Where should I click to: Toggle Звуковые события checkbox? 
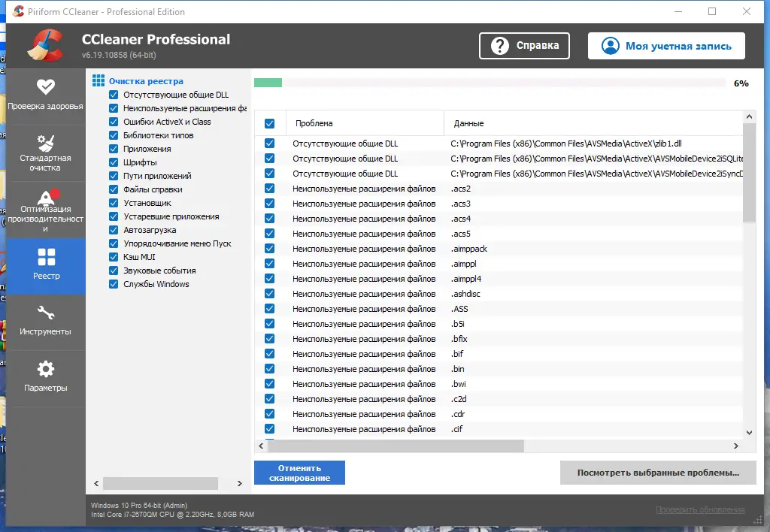[114, 271]
